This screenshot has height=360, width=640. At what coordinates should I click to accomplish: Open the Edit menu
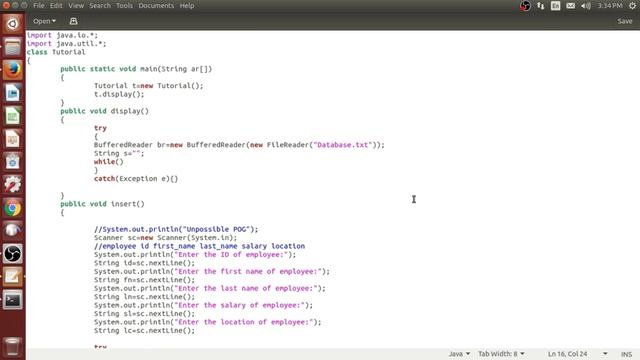point(56,6)
